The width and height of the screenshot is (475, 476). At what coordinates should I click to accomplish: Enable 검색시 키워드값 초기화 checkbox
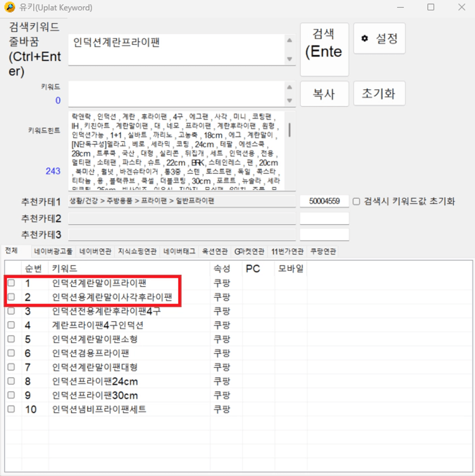pos(357,202)
